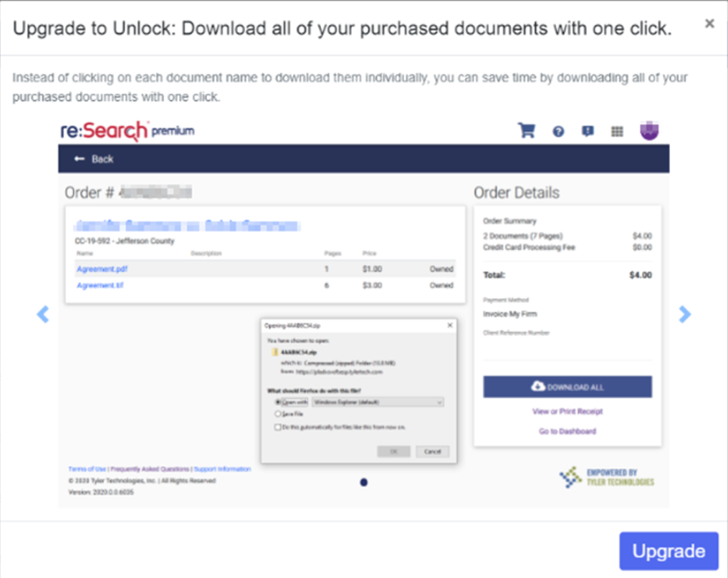Open the apps grid icon
The width and height of the screenshot is (728, 578).
[617, 130]
